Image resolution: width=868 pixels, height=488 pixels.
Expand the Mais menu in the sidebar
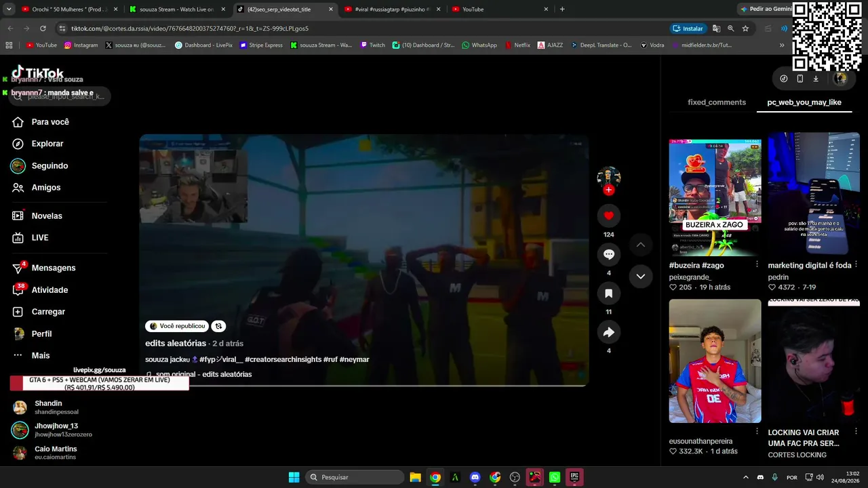(x=31, y=356)
